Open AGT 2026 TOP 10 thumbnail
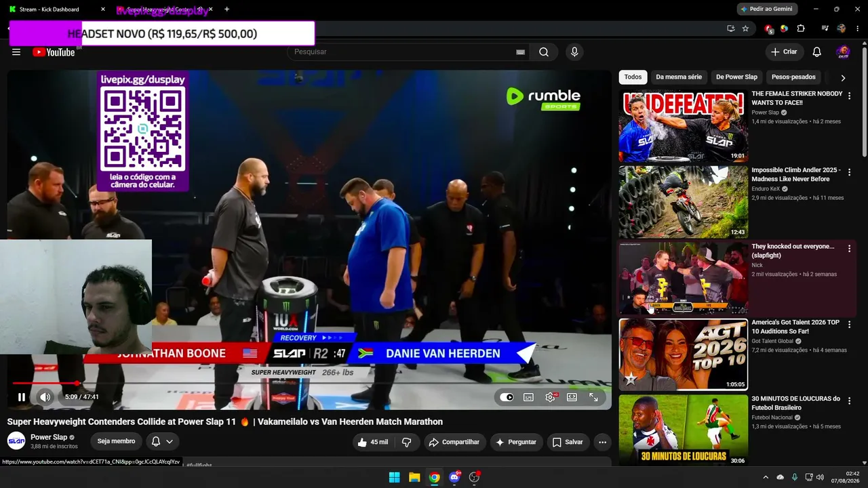Image resolution: width=868 pixels, height=488 pixels. click(x=683, y=354)
